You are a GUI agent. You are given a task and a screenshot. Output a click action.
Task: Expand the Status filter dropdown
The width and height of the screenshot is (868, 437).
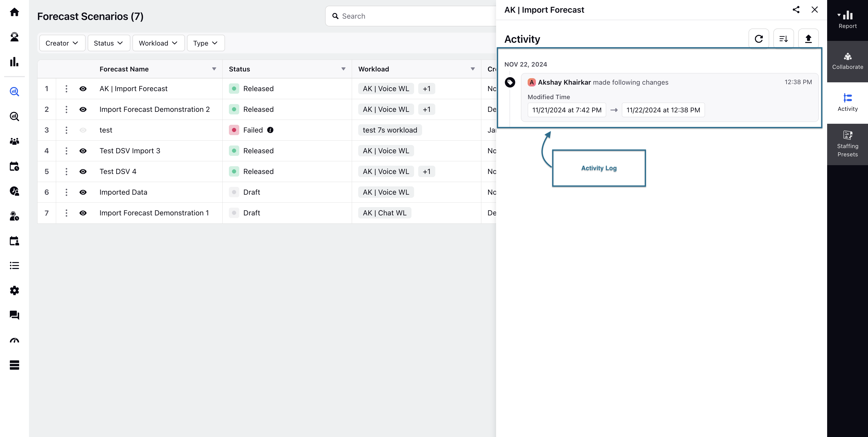tap(109, 43)
